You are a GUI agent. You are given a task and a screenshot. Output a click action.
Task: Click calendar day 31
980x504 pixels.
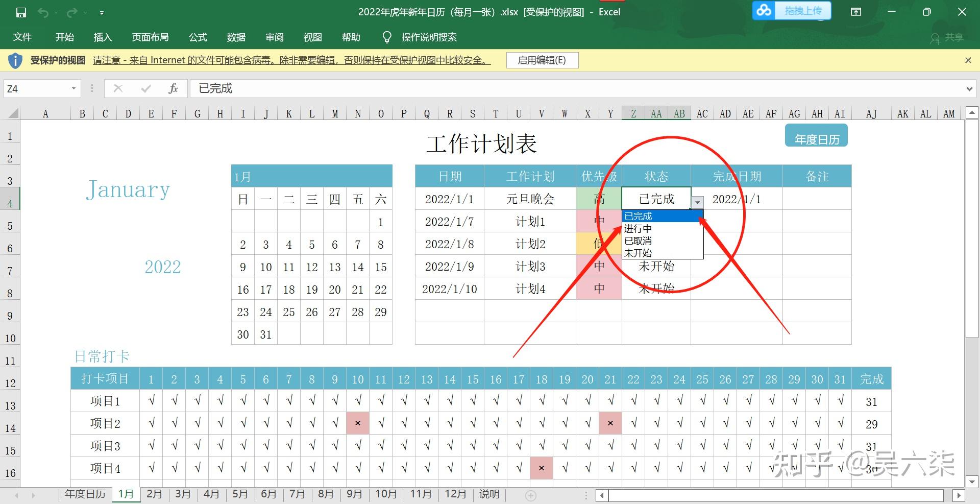(266, 334)
